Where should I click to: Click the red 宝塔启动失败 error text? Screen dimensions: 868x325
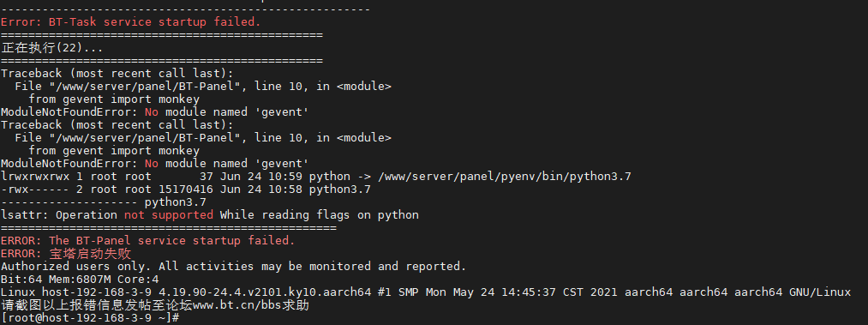pos(90,254)
